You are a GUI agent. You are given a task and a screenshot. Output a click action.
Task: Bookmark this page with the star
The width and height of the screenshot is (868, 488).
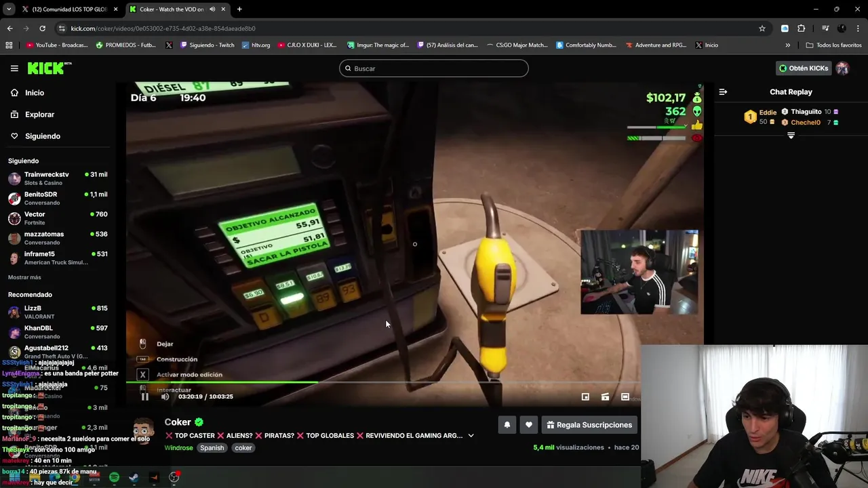[762, 28]
